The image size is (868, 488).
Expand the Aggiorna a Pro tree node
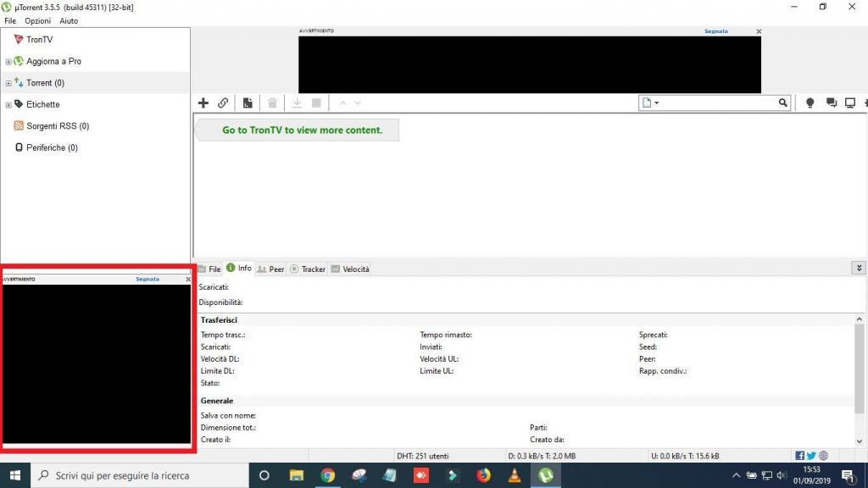[x=8, y=61]
